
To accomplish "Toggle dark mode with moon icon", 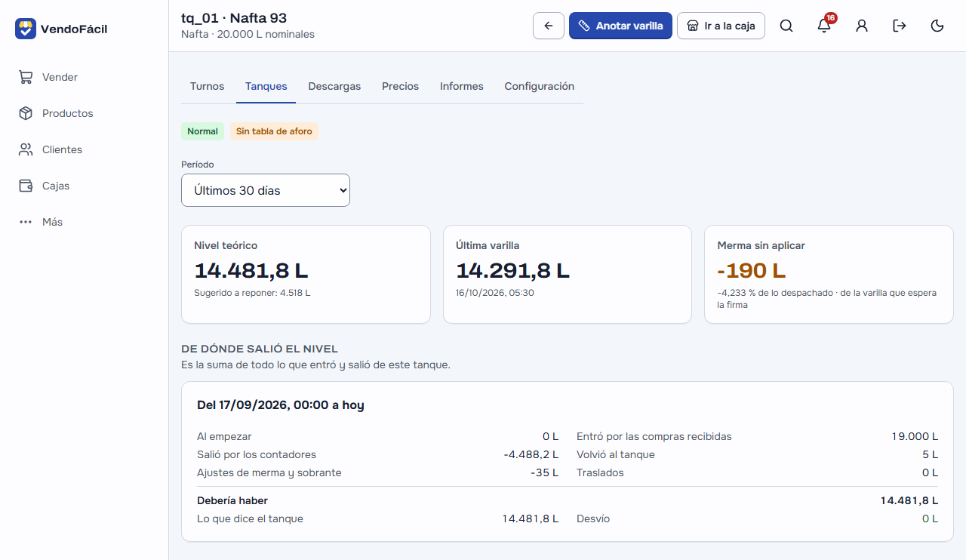I will click(937, 26).
